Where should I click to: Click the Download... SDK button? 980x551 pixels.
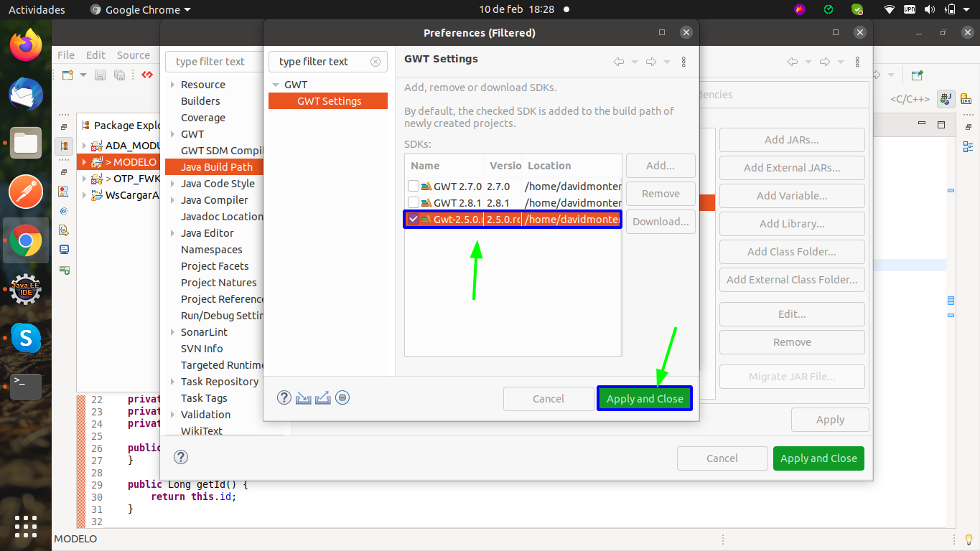[x=661, y=222]
